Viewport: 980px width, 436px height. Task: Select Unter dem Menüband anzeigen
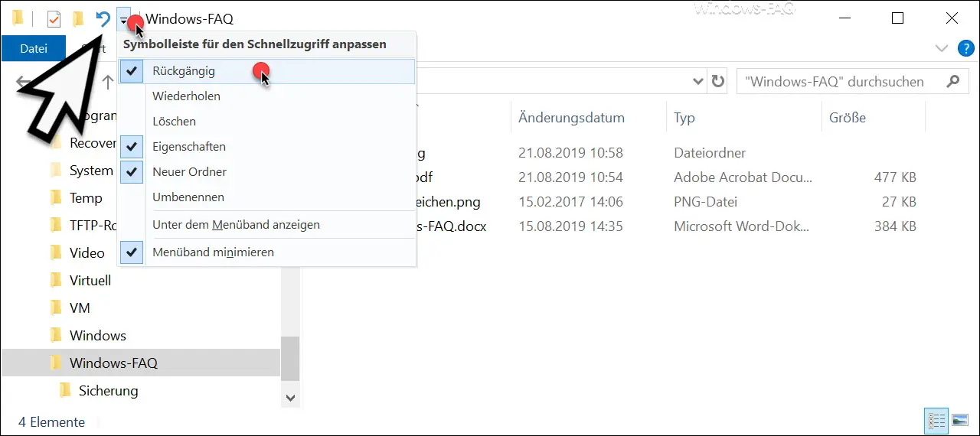236,225
